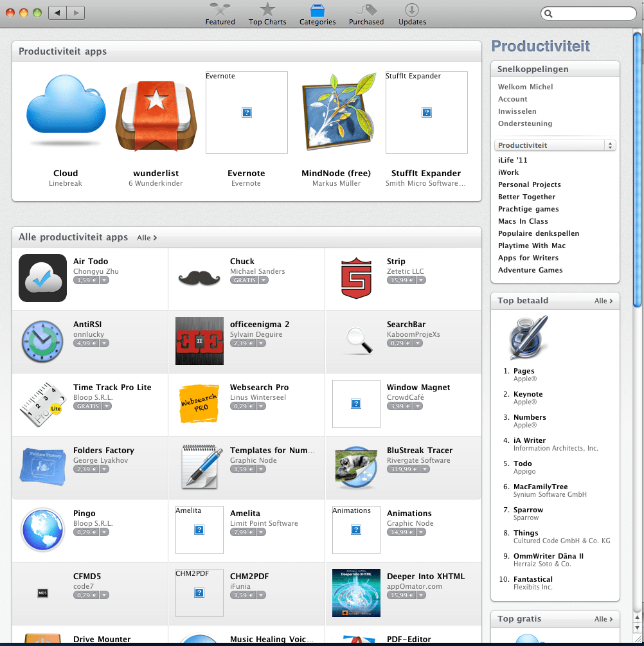Open the Adventure Games link
The width and height of the screenshot is (644, 646).
click(x=530, y=270)
